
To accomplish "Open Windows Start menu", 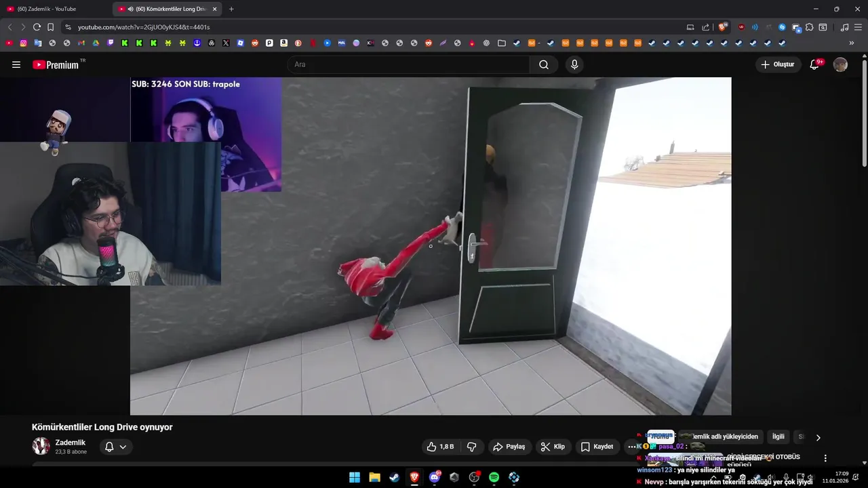I will coord(355,477).
